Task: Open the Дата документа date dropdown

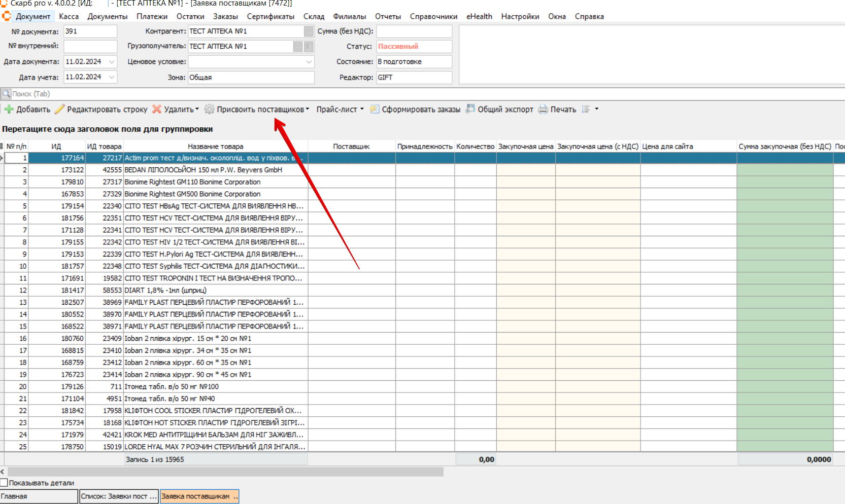Action: (112, 62)
